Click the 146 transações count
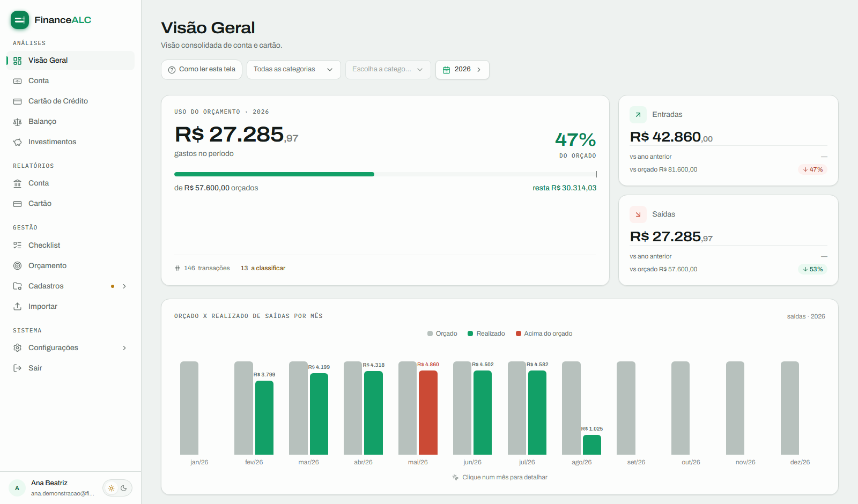 (202, 268)
